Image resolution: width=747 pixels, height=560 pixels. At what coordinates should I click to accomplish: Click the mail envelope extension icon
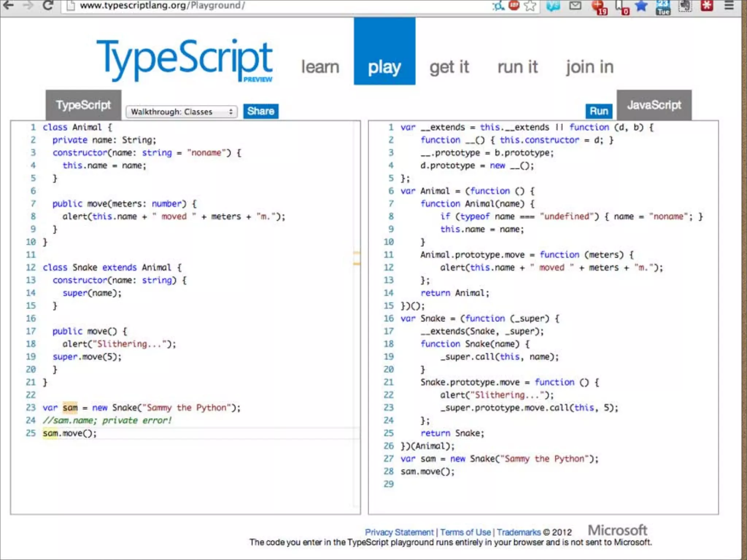575,5
